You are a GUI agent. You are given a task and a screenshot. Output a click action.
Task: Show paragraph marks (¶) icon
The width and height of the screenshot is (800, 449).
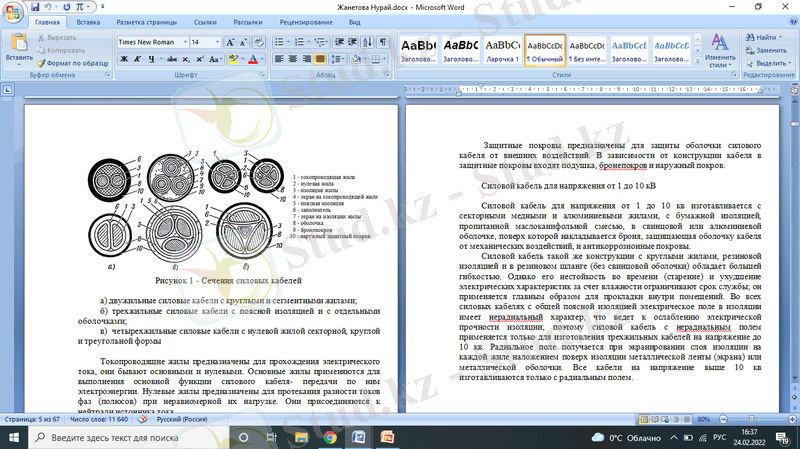[383, 42]
